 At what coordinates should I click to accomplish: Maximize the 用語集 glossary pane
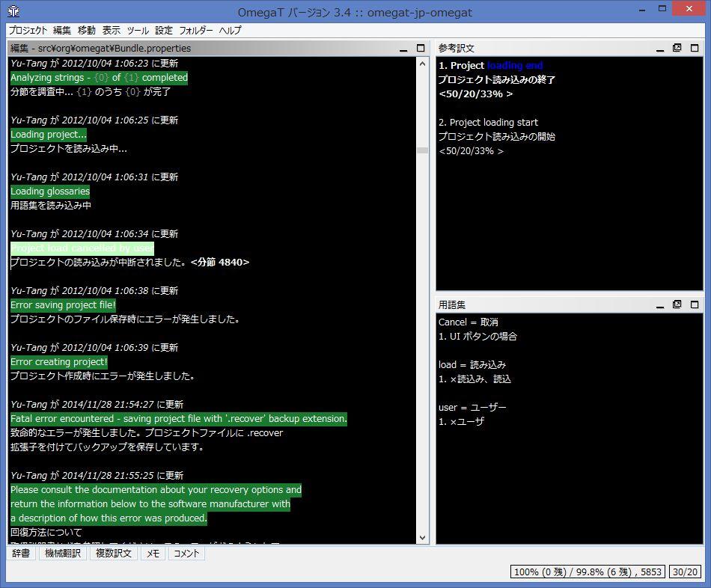point(695,305)
